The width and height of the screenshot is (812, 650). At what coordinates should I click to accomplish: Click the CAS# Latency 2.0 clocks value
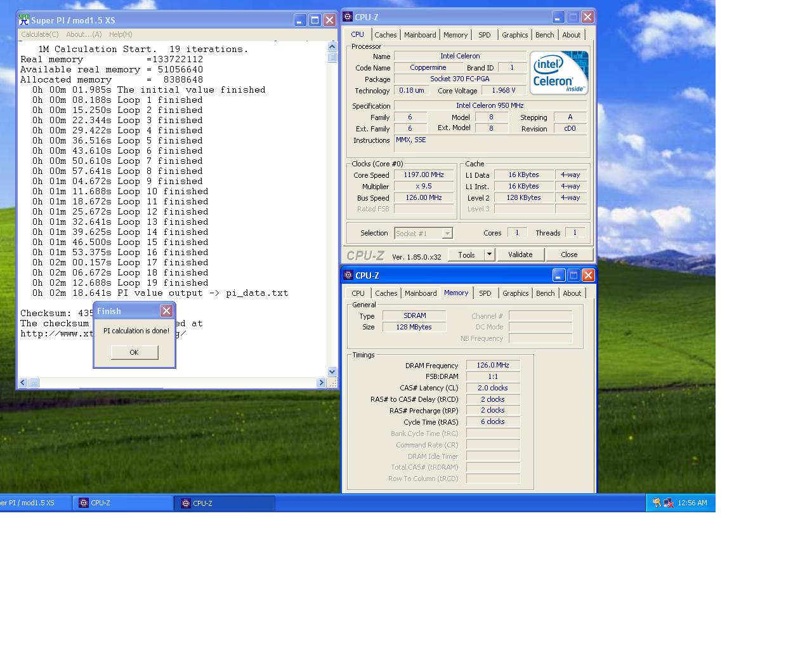tap(493, 388)
